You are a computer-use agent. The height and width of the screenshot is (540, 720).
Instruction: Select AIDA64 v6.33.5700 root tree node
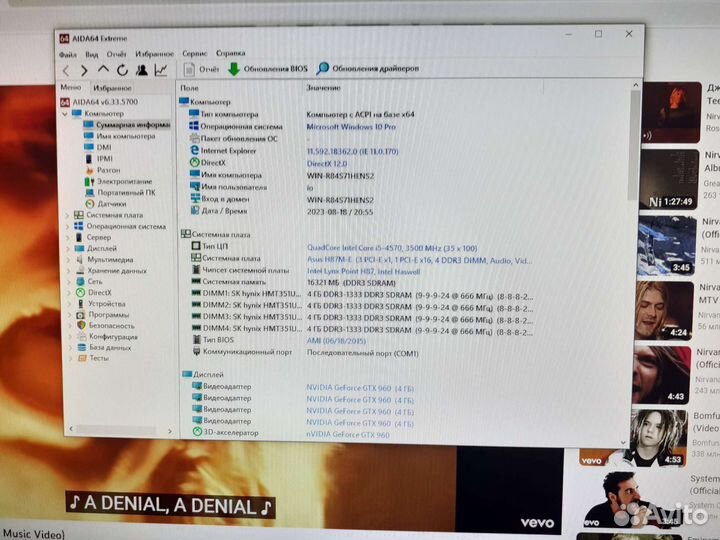pos(99,102)
